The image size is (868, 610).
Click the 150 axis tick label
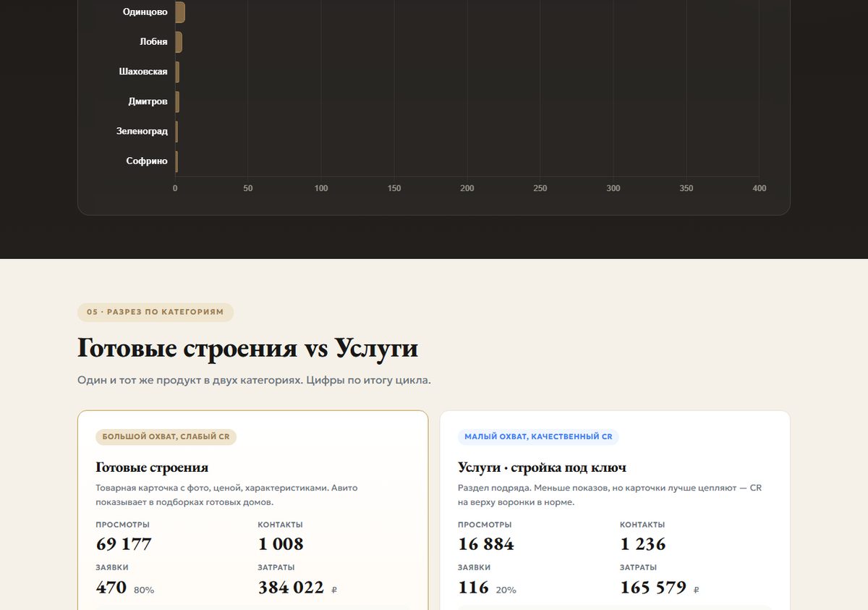coord(394,188)
